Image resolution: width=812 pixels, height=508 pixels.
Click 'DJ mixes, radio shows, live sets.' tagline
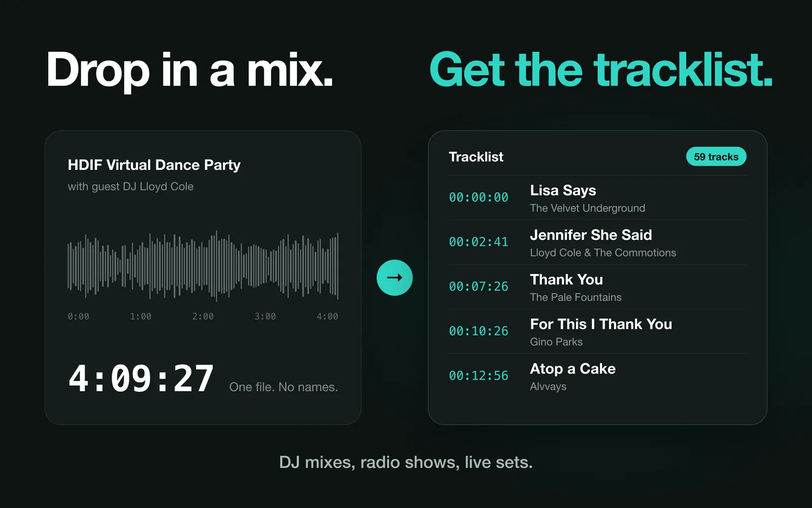point(406,462)
